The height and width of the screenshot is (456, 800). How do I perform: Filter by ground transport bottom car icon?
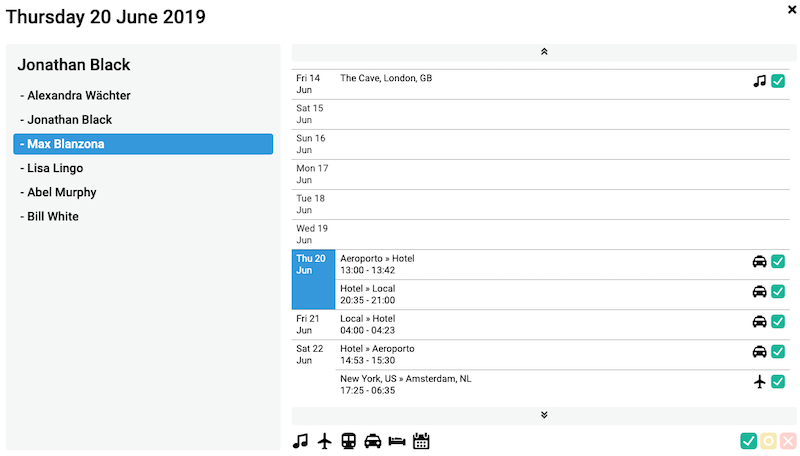click(x=372, y=441)
